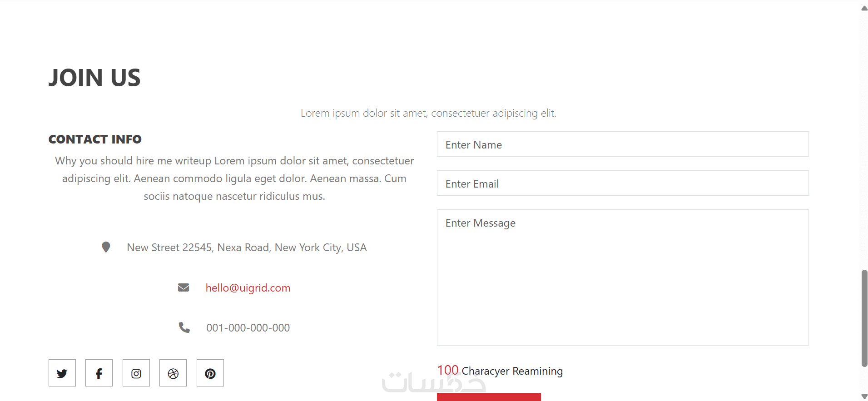868x401 pixels.
Task: Click the scrollbar up arrow
Action: tap(864, 8)
